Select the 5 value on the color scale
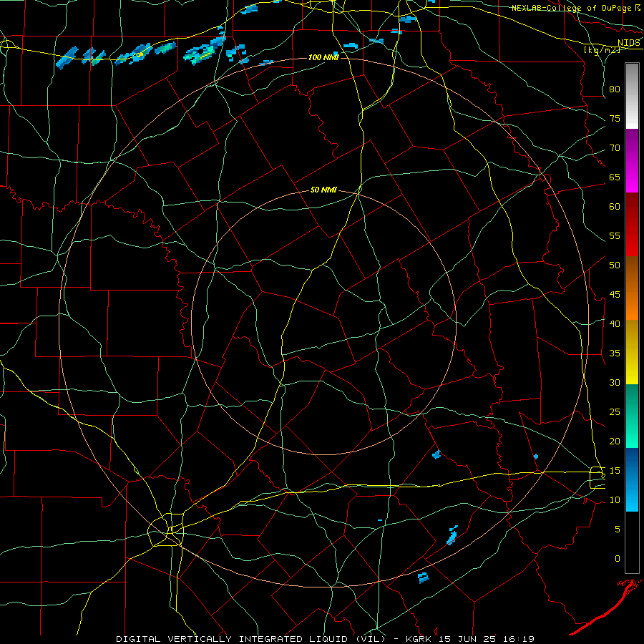Screen dimensions: 644x644 pyautogui.click(x=618, y=529)
